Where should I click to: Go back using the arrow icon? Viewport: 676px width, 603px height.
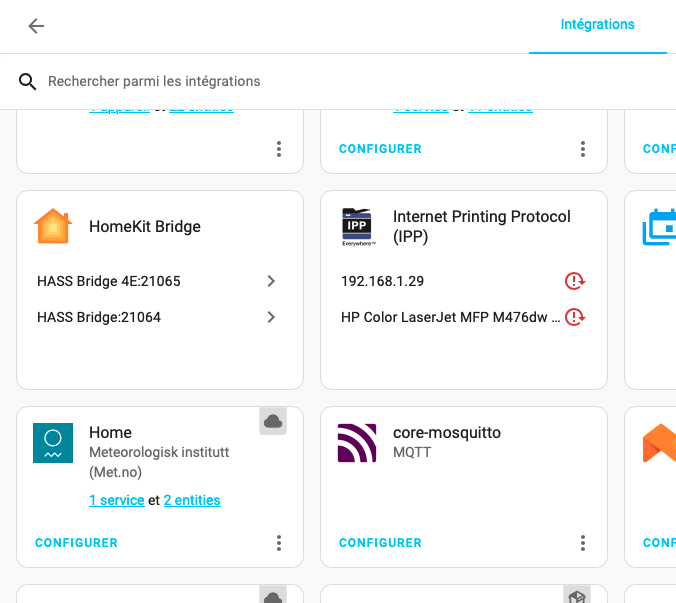[36, 26]
